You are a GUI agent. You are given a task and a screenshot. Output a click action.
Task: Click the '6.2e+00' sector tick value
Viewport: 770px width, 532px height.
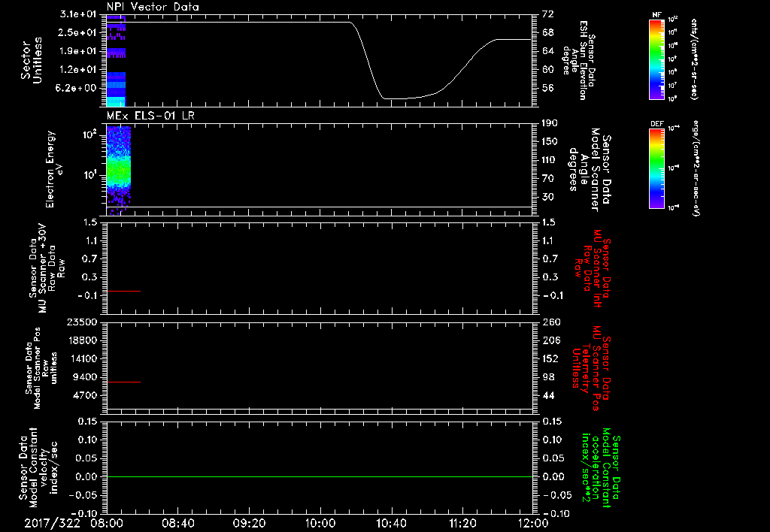[77, 88]
